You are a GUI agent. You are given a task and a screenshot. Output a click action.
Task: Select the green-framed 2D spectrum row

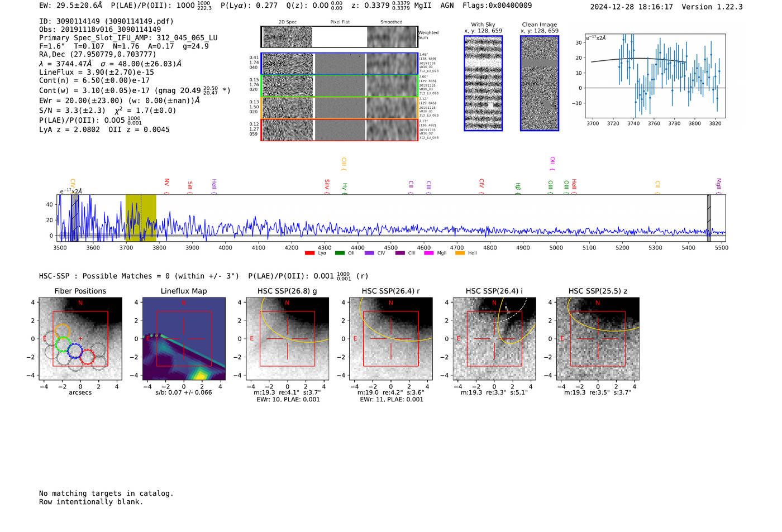pyautogui.click(x=339, y=85)
